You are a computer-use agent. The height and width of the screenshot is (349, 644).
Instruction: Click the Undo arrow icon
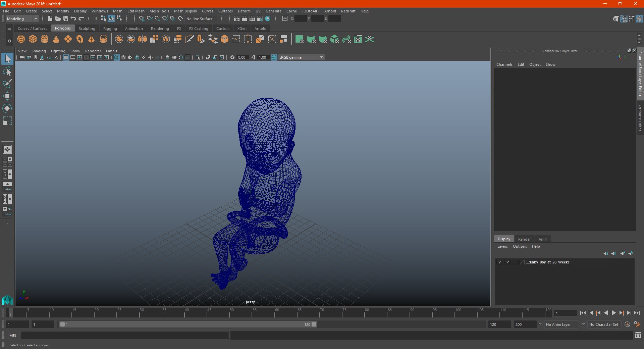click(73, 19)
